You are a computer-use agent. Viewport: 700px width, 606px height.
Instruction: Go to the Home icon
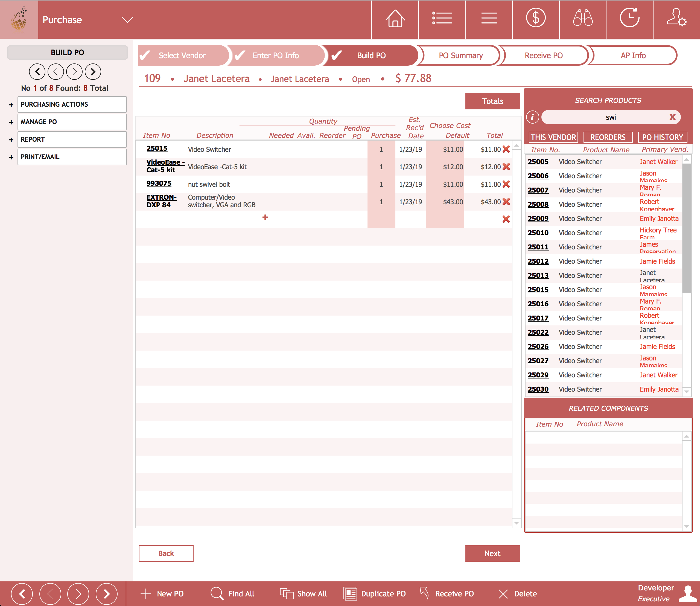395,19
